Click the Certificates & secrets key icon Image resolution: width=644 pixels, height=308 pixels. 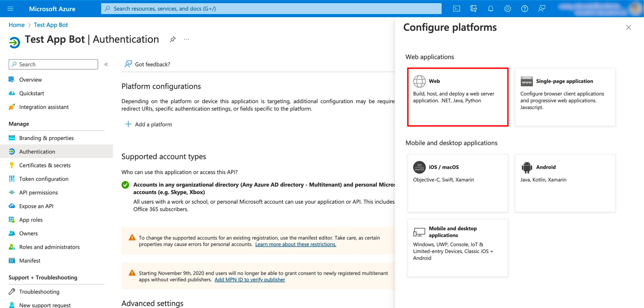[12, 165]
